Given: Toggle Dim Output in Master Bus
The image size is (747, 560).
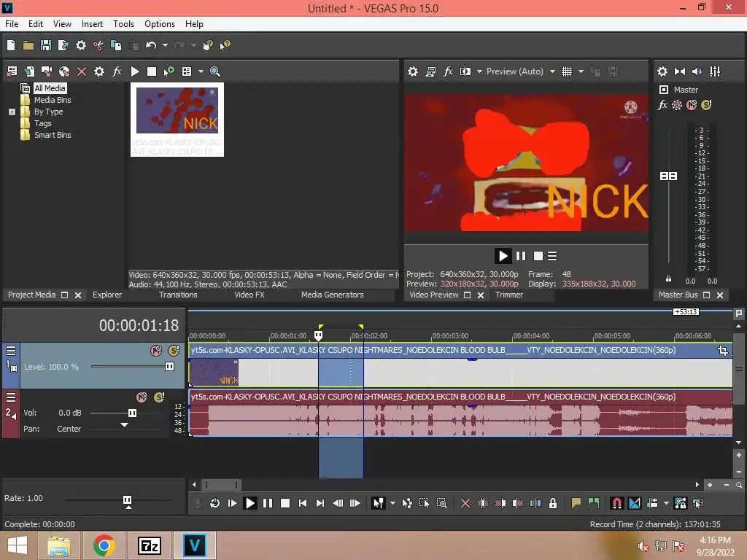Looking at the screenshot, I should coord(697,71).
